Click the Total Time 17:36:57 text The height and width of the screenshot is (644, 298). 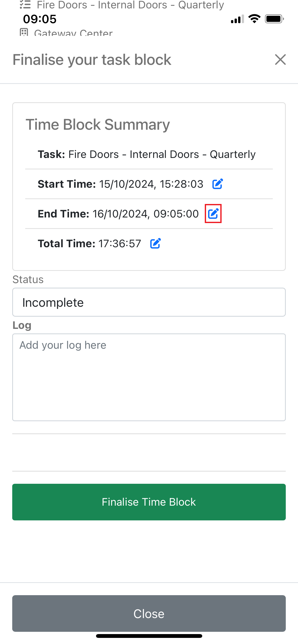click(119, 243)
